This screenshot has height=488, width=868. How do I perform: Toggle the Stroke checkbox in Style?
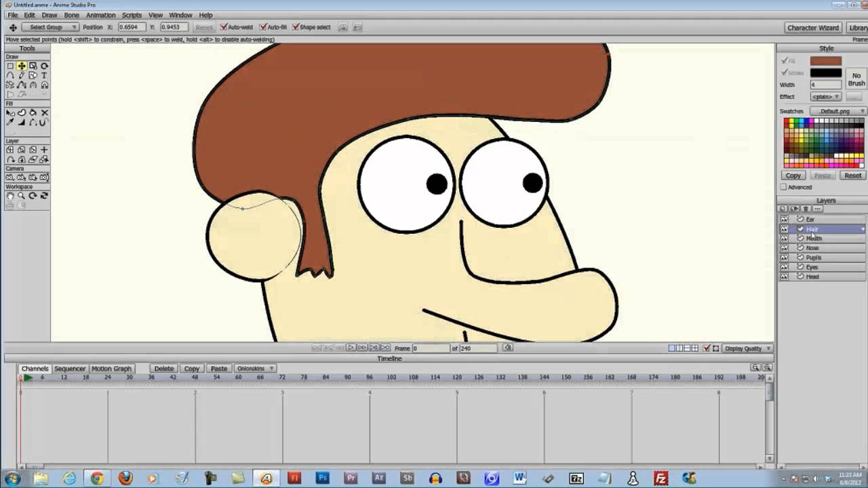click(785, 73)
